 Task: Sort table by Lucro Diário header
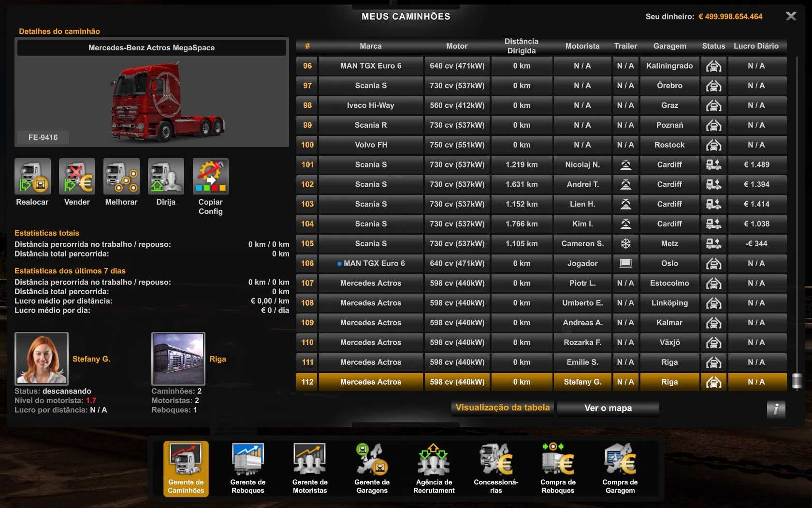(x=756, y=46)
